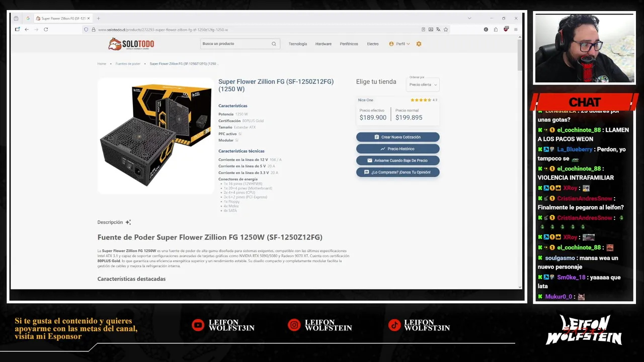Click the '80PLUS Gold' certification value
The height and width of the screenshot is (362, 644).
pyautogui.click(x=253, y=121)
